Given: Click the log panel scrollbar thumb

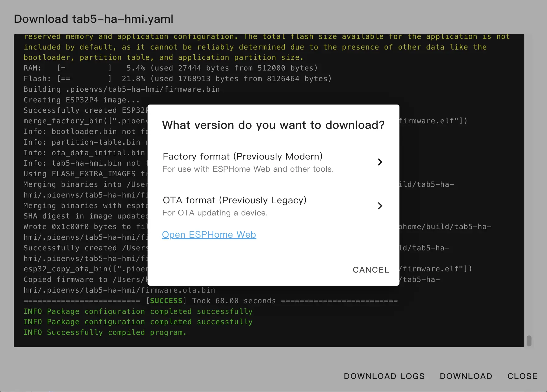Looking at the screenshot, I should tap(529, 341).
